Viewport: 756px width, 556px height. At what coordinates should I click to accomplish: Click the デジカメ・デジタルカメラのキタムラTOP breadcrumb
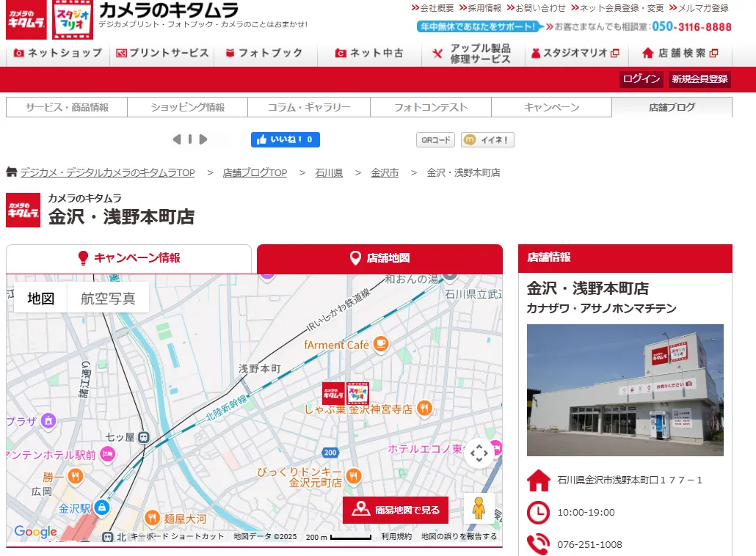pos(107,172)
